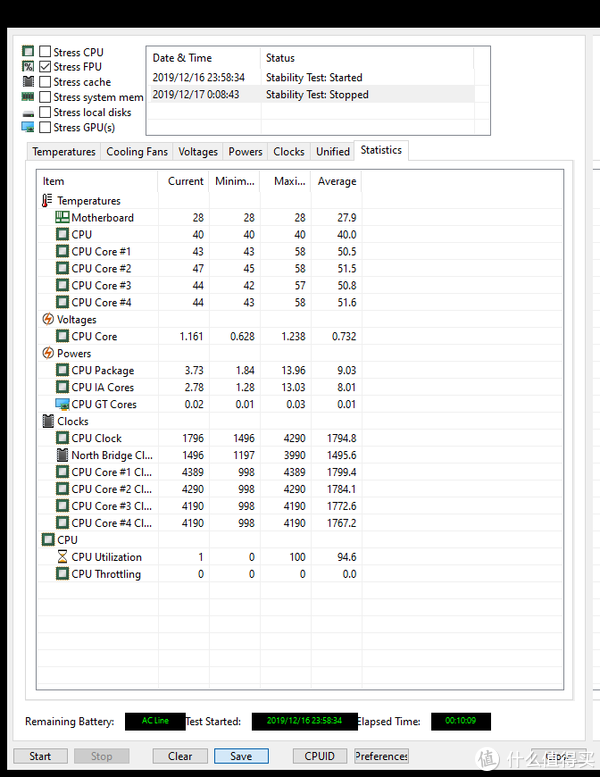Screen dimensions: 600x777
Task: Click the Powers lightning group icon
Action: coord(48,353)
